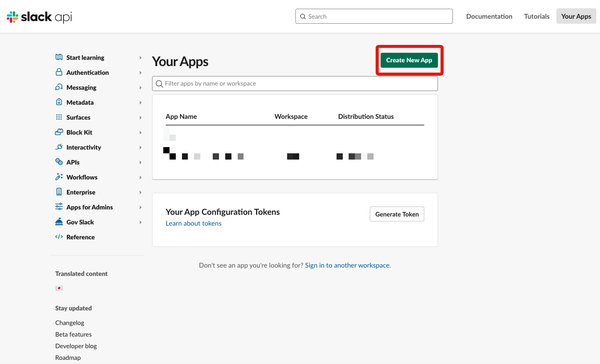Expand the Enterprise section chevron
Screen dimensions: 600x364
pyautogui.click(x=140, y=192)
